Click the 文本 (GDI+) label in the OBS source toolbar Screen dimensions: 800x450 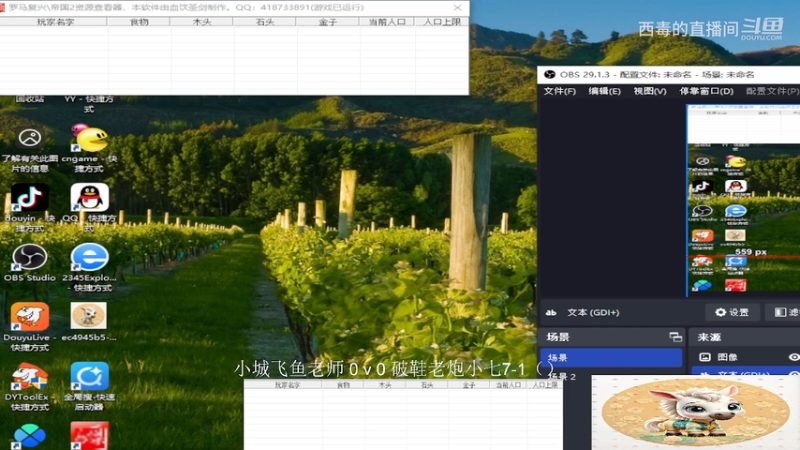pos(593,312)
